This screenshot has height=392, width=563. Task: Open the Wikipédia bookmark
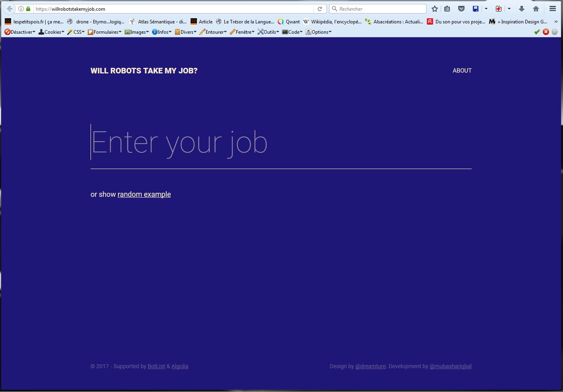pyautogui.click(x=332, y=21)
